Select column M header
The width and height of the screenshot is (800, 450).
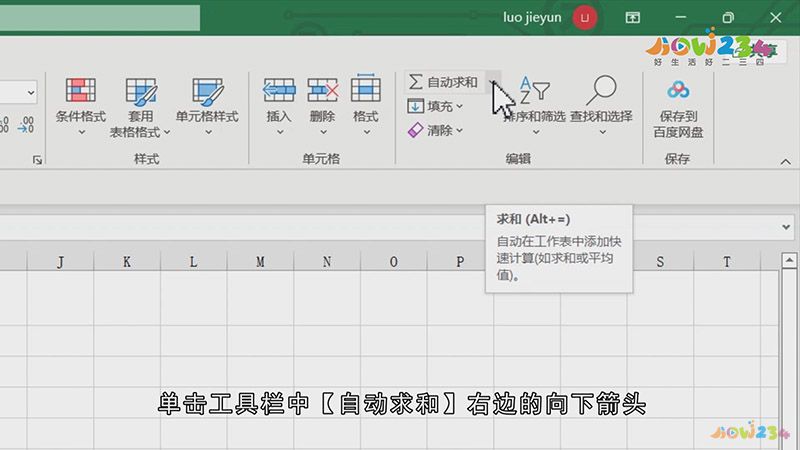[260, 262]
